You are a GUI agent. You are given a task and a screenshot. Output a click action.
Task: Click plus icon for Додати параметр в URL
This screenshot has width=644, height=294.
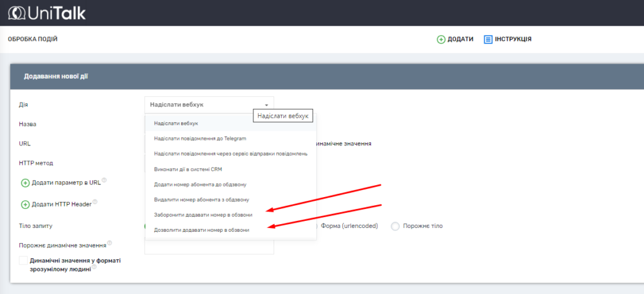point(25,183)
